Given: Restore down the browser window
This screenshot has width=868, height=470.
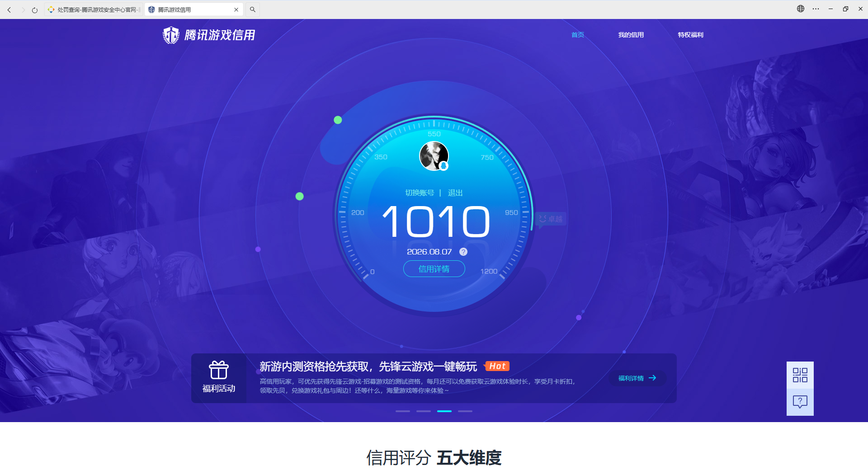Looking at the screenshot, I should click(845, 9).
